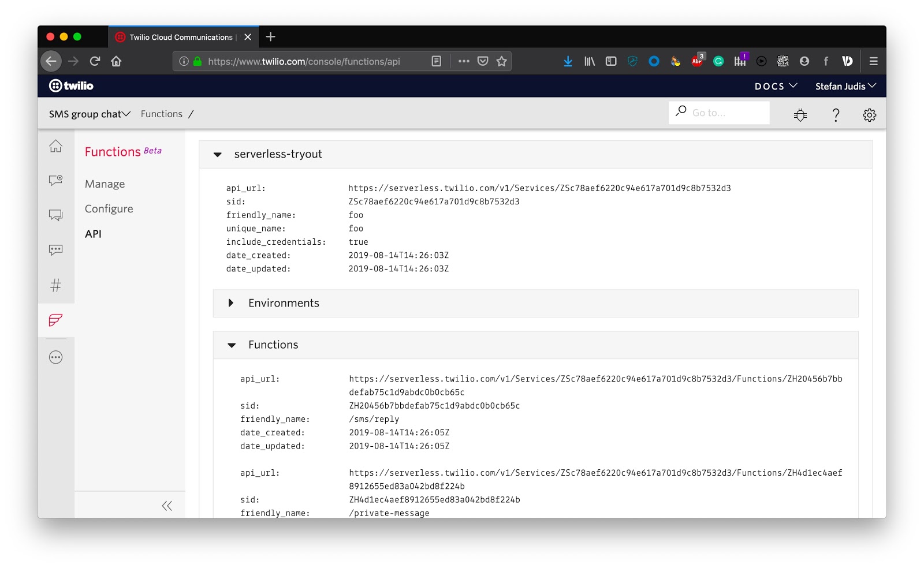Open the debugger bug icon
The height and width of the screenshot is (568, 924).
(800, 115)
